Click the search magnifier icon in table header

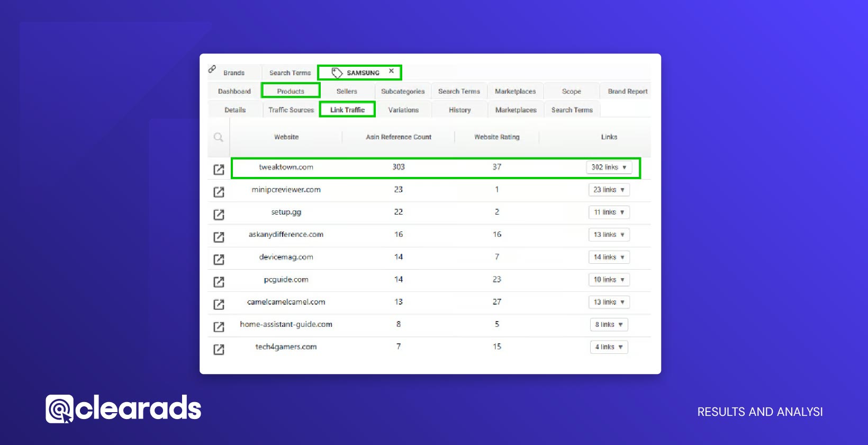click(218, 137)
